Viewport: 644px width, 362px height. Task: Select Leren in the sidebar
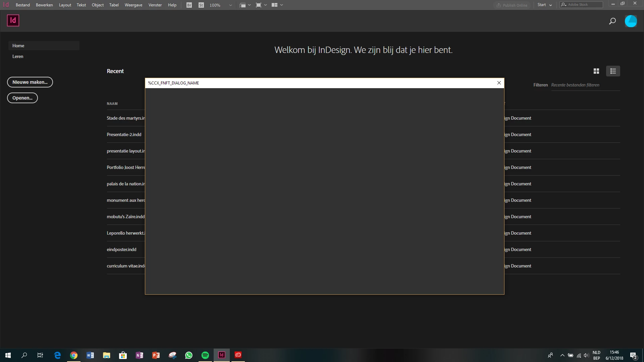[18, 56]
